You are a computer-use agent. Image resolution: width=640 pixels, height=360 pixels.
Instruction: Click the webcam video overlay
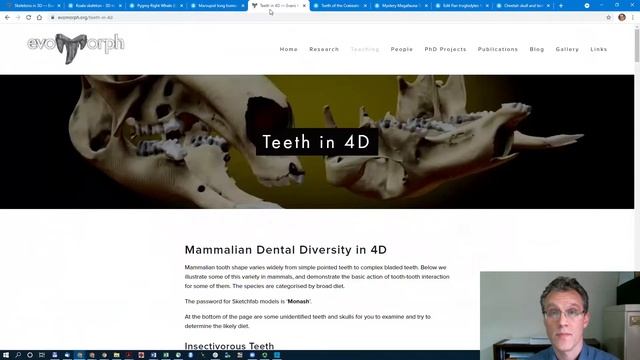click(x=560, y=316)
